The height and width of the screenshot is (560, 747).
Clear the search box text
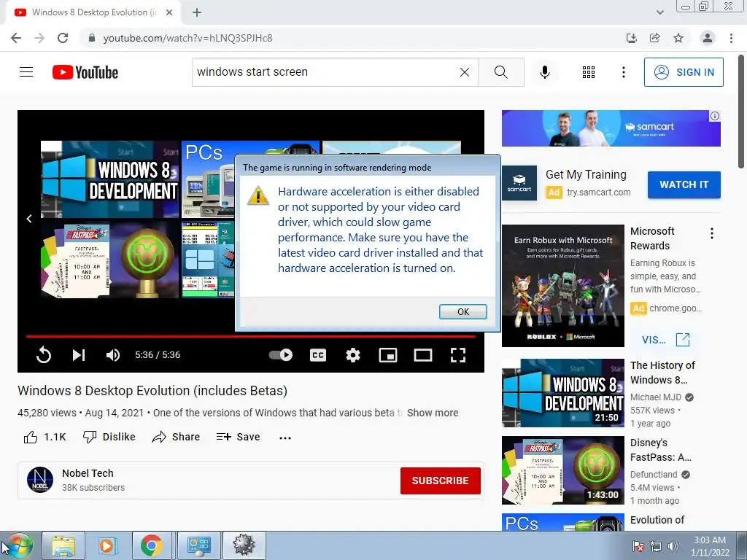pyautogui.click(x=465, y=72)
